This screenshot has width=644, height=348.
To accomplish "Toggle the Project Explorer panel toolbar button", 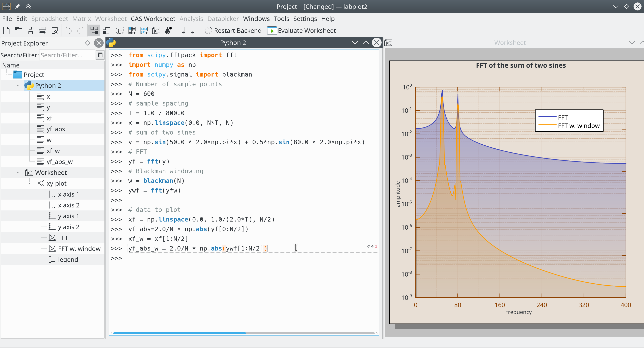I will point(94,31).
